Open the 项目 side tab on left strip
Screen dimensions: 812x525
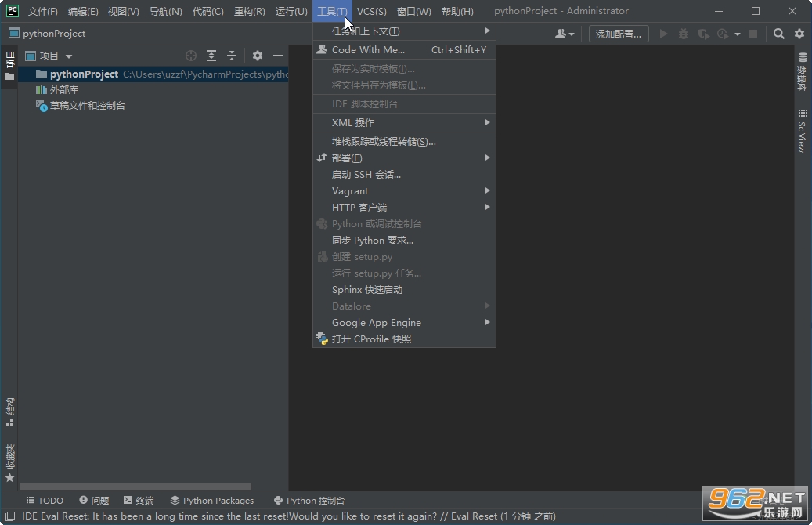pyautogui.click(x=10, y=66)
